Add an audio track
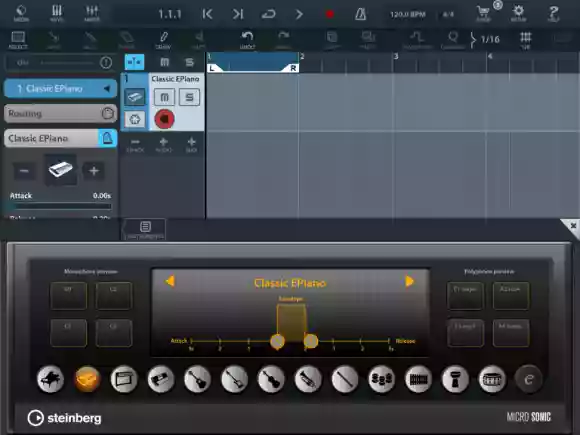Viewport: 580px width, 435px height. (x=163, y=145)
